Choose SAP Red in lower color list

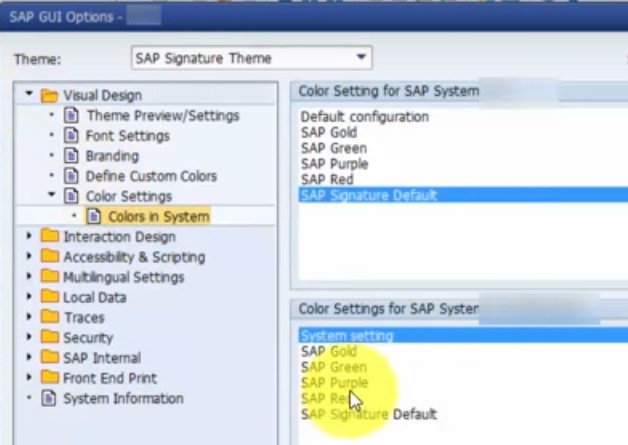(327, 398)
